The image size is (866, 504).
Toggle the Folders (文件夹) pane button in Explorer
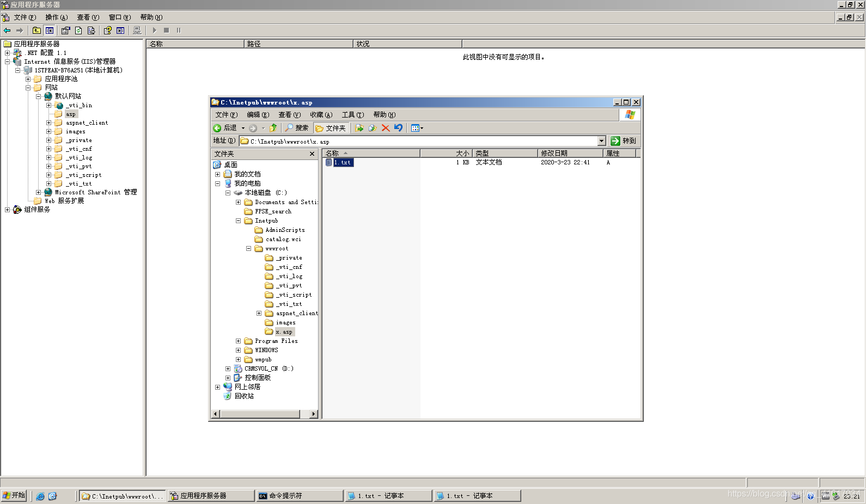[331, 128]
